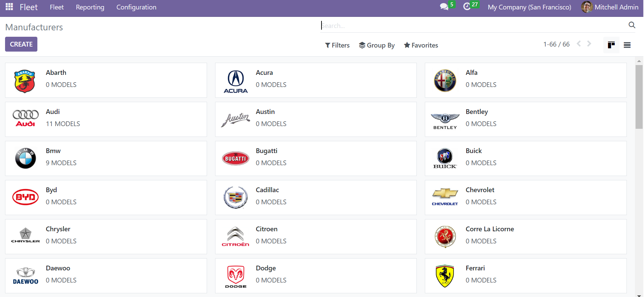Expand the Favorites dropdown

pyautogui.click(x=421, y=45)
